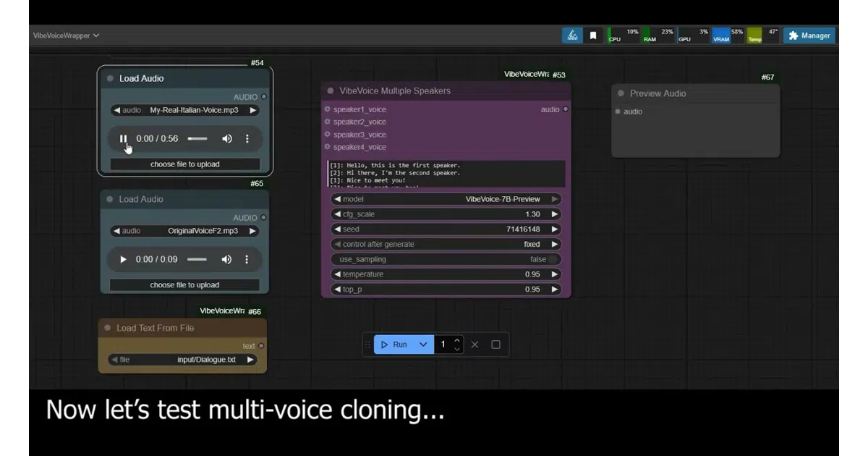Pause the My-Real-Italian-Voice.mp3 audio
868x456 pixels.
click(x=123, y=138)
